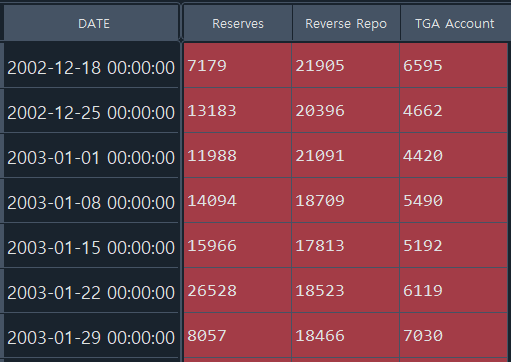Pick TGA Account cell 4420
Viewport: 511px width, 362px height.
click(x=454, y=155)
